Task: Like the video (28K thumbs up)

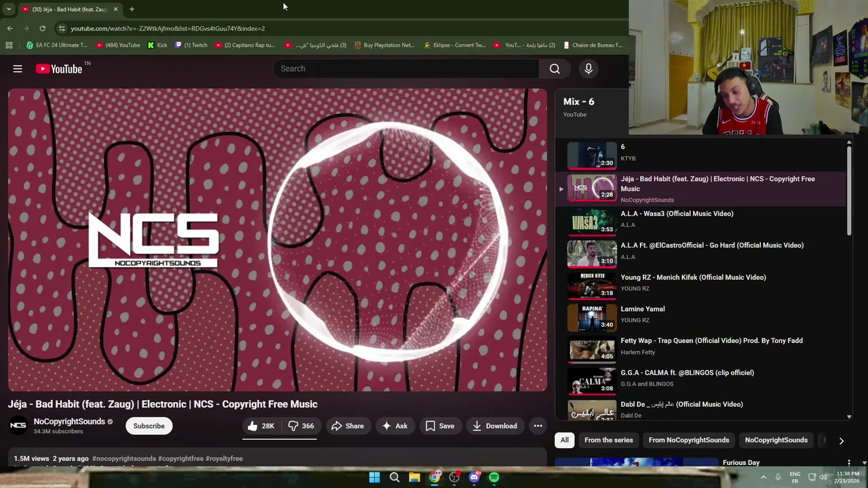Action: [x=261, y=426]
